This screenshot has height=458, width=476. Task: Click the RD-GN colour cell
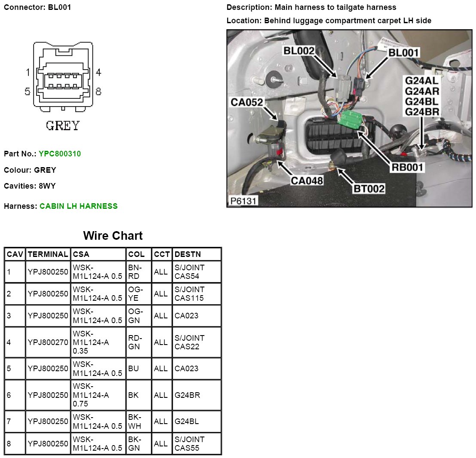point(139,342)
